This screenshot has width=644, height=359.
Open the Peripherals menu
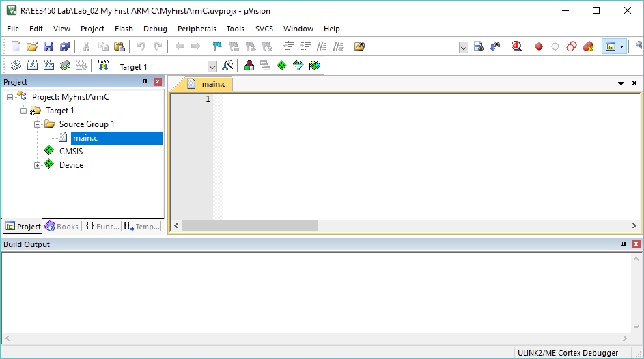[197, 29]
